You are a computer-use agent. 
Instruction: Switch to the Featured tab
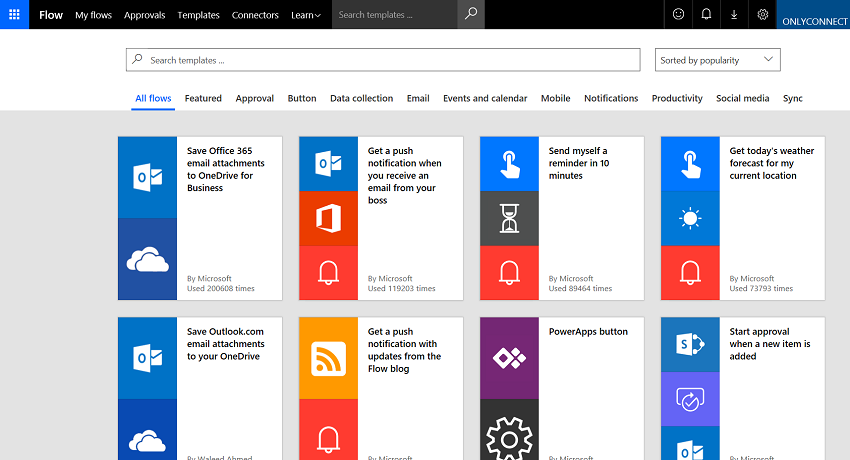pos(203,98)
